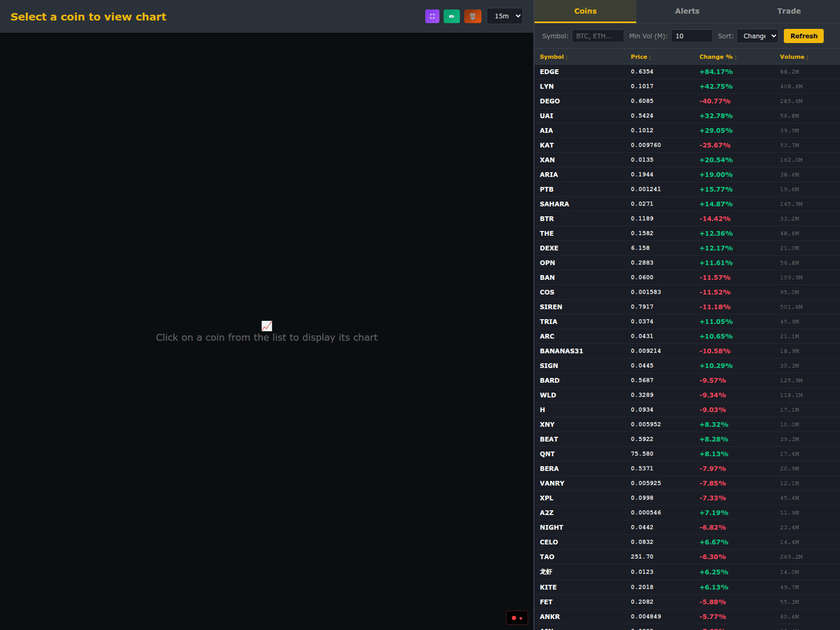Click the 501.6M volume value

[791, 307]
